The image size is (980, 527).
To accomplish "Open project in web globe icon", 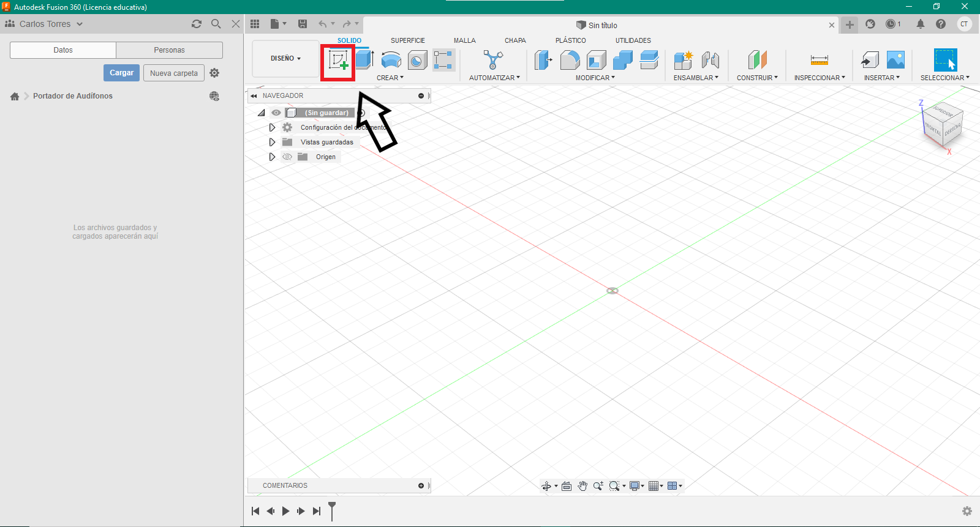I will pyautogui.click(x=214, y=96).
